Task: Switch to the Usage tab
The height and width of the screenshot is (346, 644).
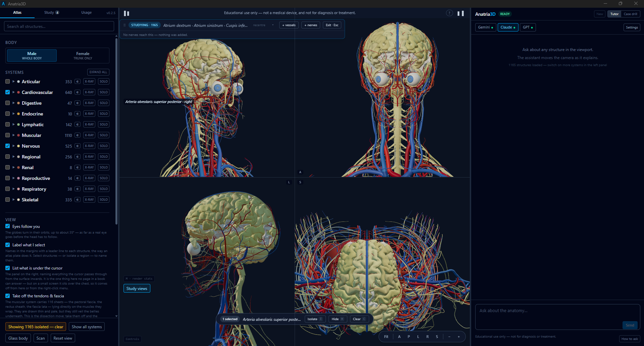Action: point(87,13)
